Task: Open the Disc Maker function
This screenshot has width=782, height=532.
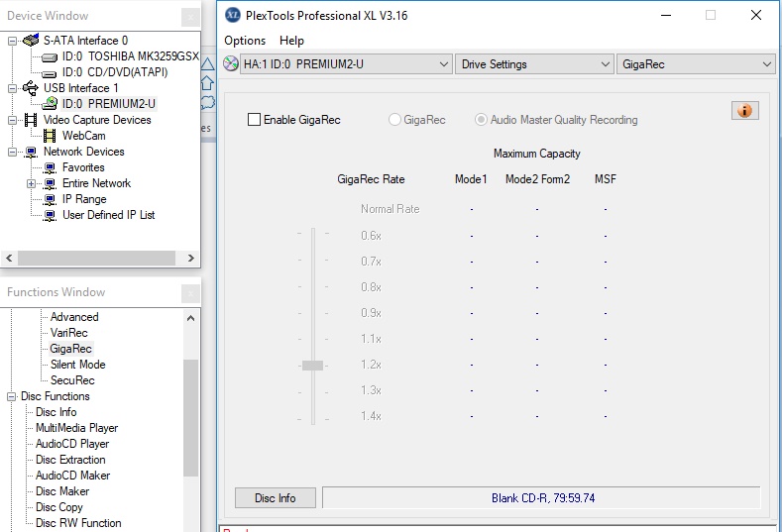Action: [x=62, y=491]
